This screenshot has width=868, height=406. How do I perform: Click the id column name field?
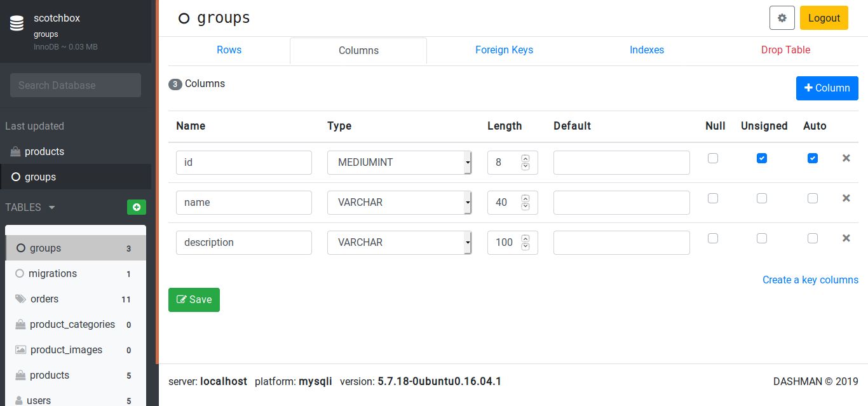(244, 163)
